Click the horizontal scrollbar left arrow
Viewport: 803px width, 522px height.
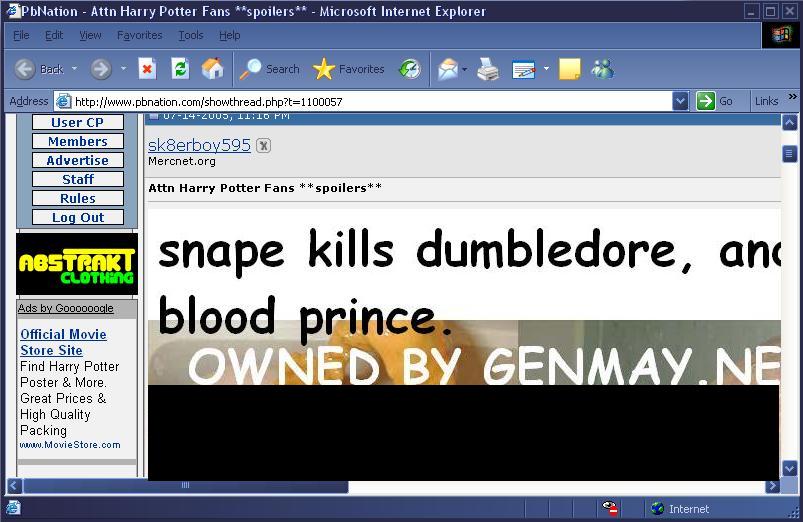(x=15, y=486)
